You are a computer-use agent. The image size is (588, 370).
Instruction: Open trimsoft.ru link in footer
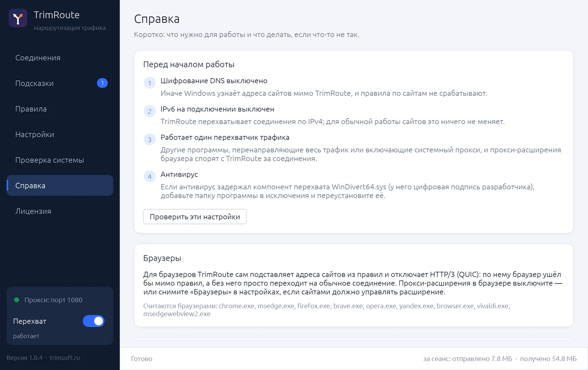(x=65, y=358)
